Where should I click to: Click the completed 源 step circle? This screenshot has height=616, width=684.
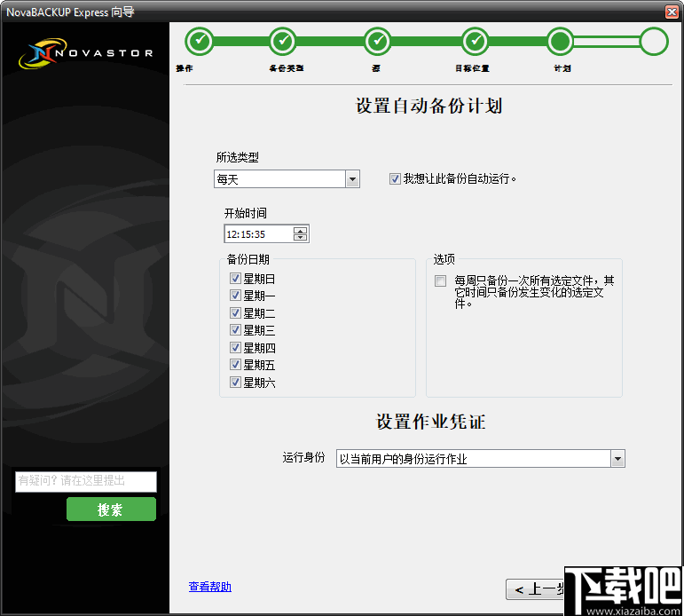pyautogui.click(x=378, y=41)
